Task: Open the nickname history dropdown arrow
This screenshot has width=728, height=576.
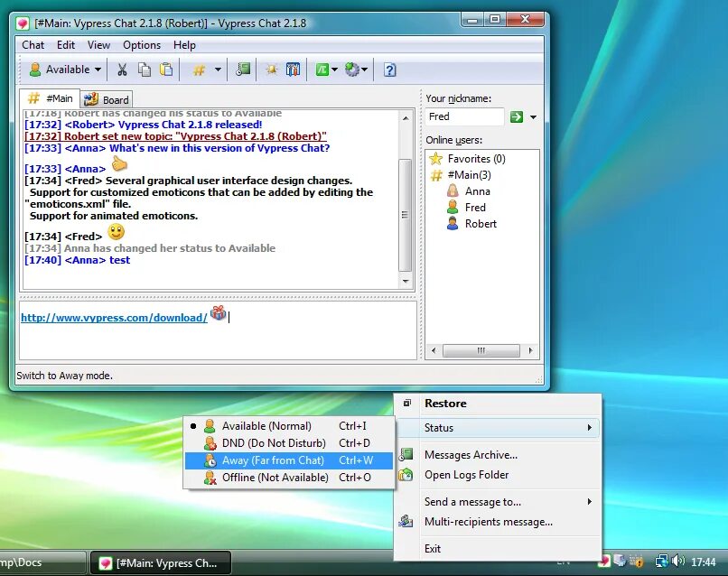Action: [533, 117]
